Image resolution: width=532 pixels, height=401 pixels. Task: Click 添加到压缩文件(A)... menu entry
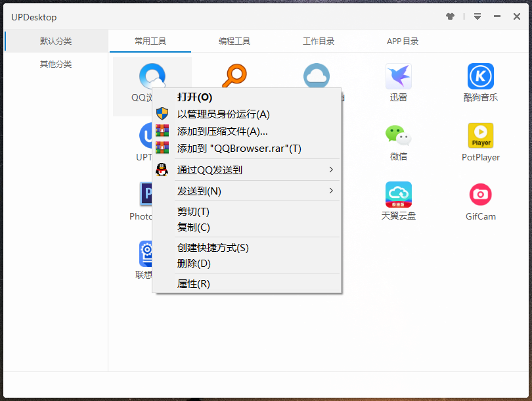(247, 131)
